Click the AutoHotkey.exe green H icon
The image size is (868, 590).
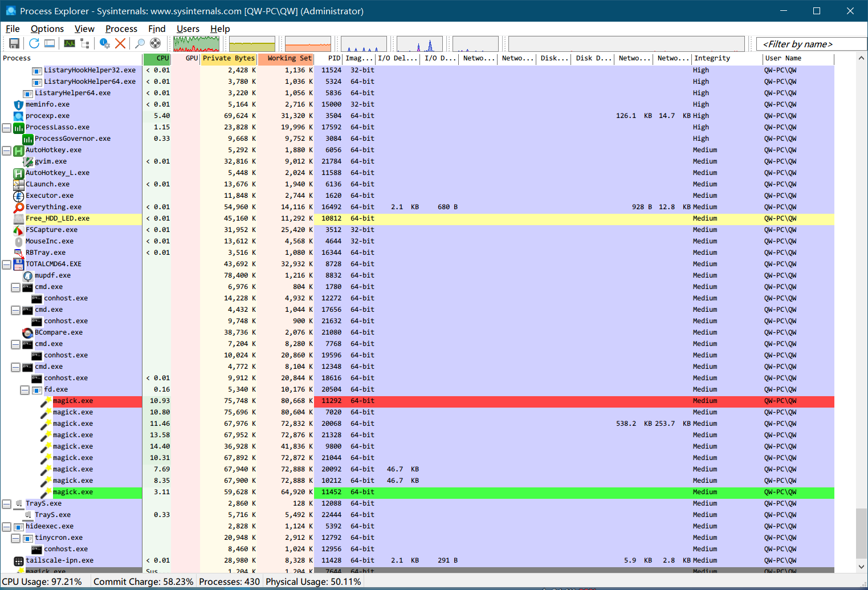[x=18, y=150]
